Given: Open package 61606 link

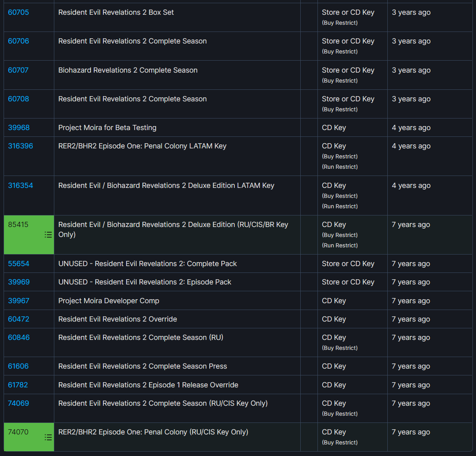Looking at the screenshot, I should point(18,366).
